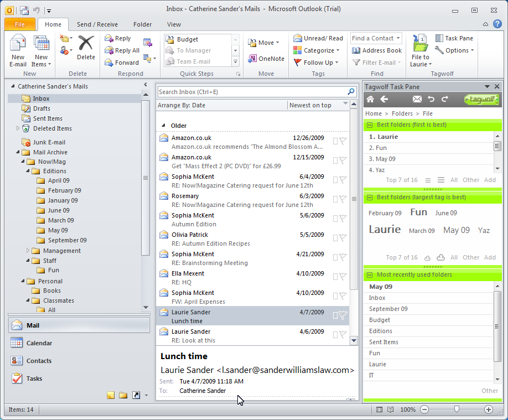Toggle Unread/Read status
508x420 pixels.
[318, 38]
